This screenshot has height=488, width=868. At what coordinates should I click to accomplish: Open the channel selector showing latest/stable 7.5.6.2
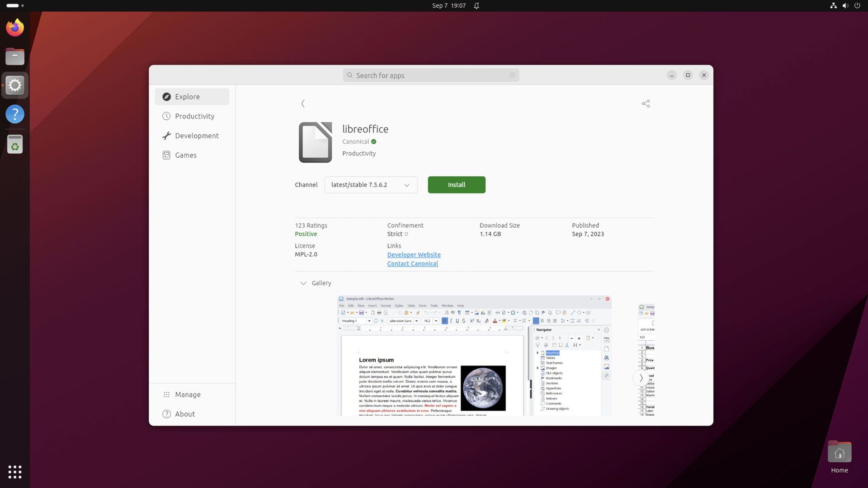point(370,185)
